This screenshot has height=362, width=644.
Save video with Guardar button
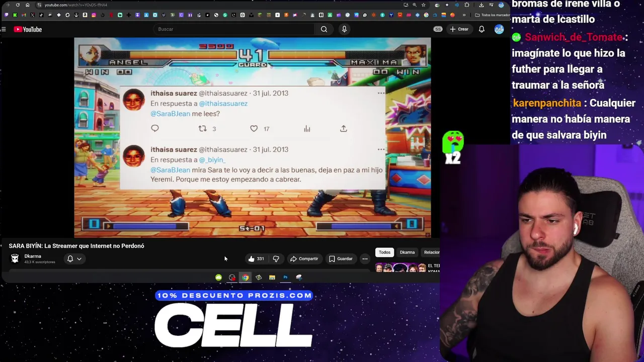[x=341, y=259]
